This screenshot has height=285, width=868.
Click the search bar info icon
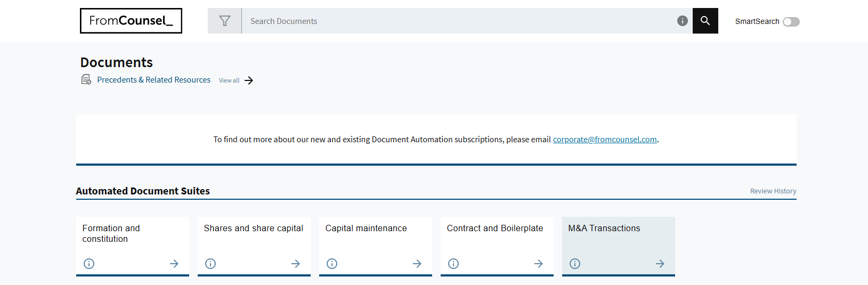682,21
